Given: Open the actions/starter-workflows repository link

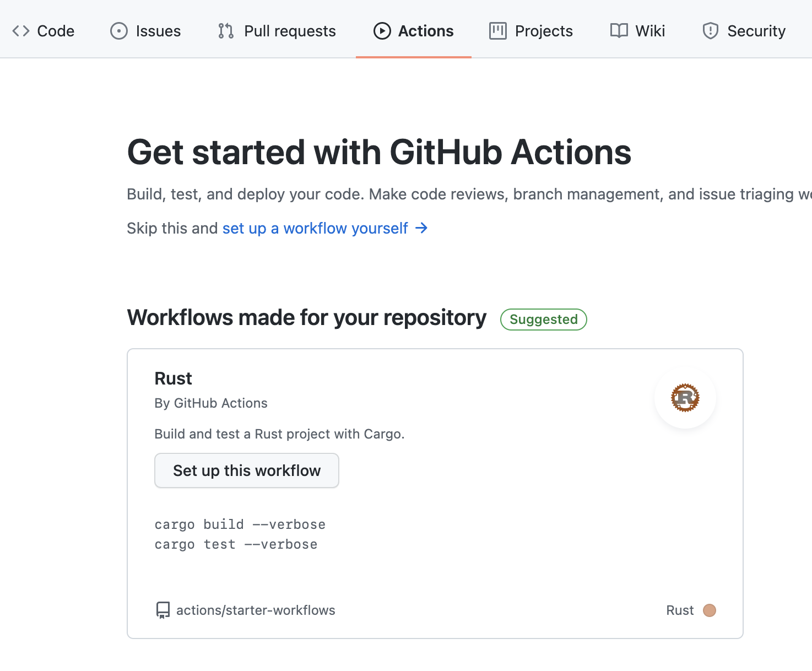Looking at the screenshot, I should [256, 610].
